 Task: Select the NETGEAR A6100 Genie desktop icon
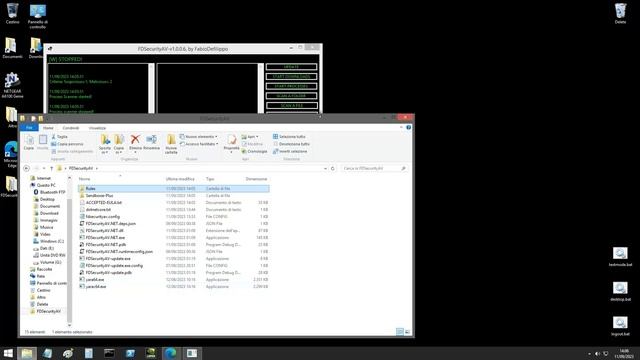pyautogui.click(x=12, y=86)
